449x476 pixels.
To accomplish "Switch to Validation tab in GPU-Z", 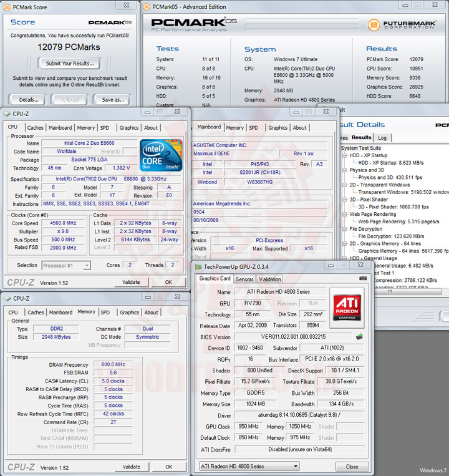I will click(x=269, y=279).
